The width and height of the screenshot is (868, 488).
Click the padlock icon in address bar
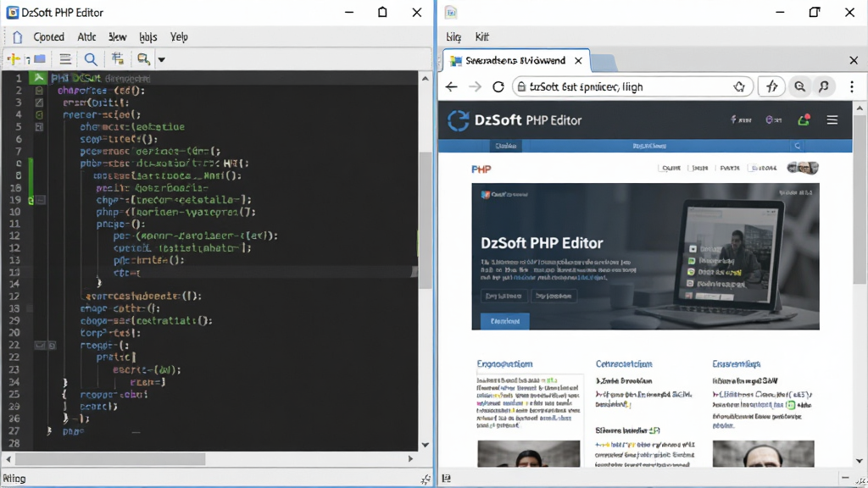coord(521,87)
